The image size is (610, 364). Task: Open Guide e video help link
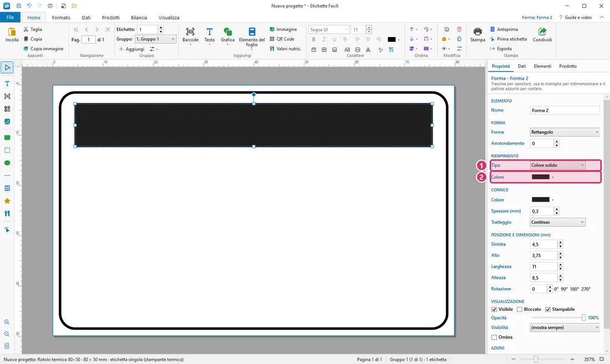tap(576, 18)
